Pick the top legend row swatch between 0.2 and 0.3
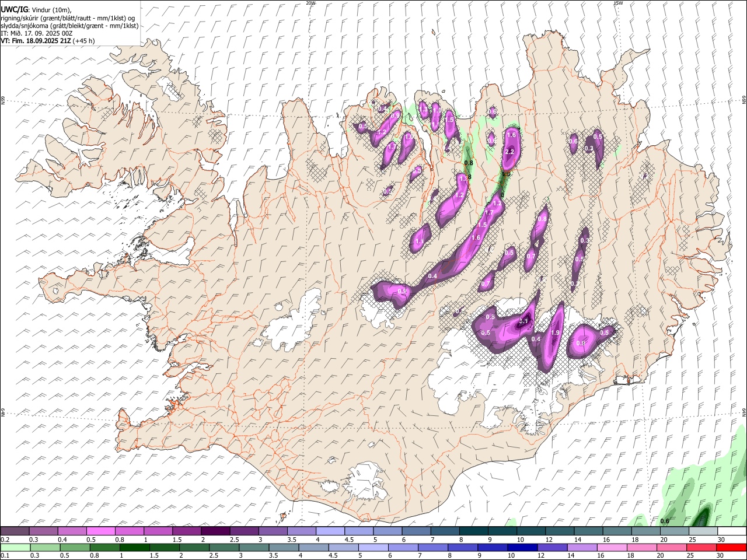This screenshot has height=560, width=747. click(x=15, y=531)
